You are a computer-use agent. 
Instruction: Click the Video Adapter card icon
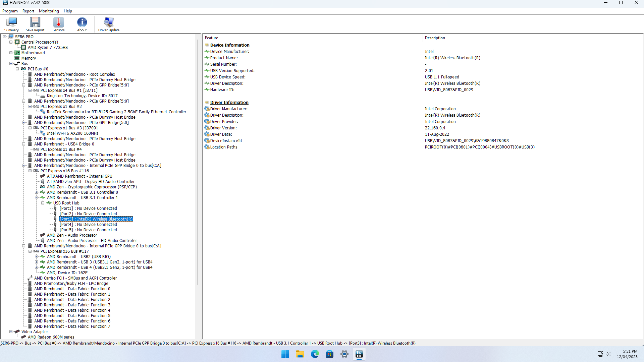click(17, 331)
